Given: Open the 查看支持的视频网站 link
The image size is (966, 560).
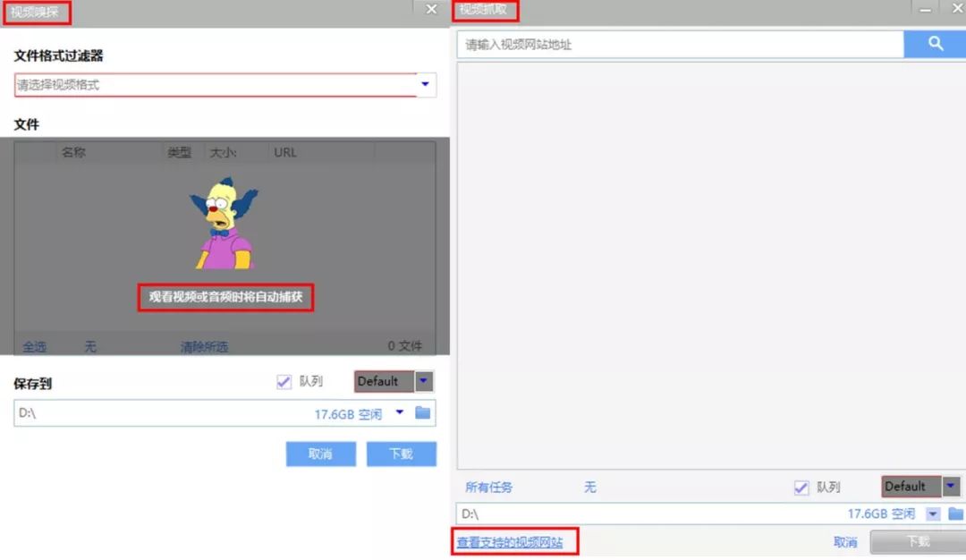Looking at the screenshot, I should 510,542.
